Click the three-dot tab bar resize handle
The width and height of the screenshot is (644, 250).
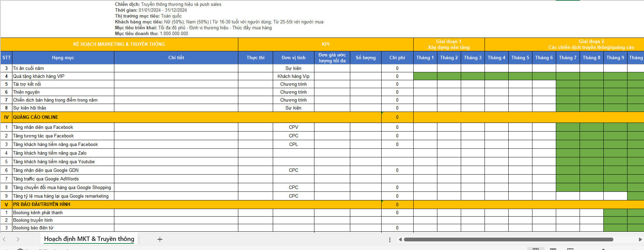(x=389, y=240)
